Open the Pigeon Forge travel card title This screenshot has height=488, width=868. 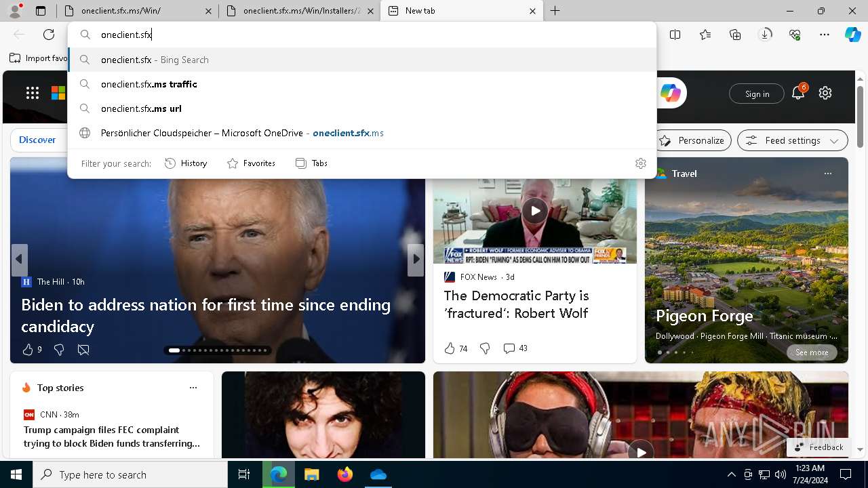(705, 316)
